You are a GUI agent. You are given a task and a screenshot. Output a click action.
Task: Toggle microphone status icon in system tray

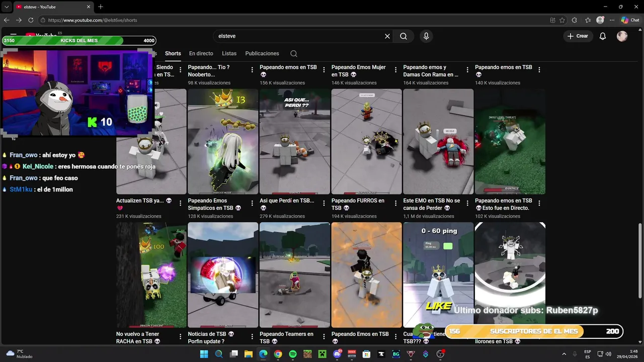click(x=575, y=354)
